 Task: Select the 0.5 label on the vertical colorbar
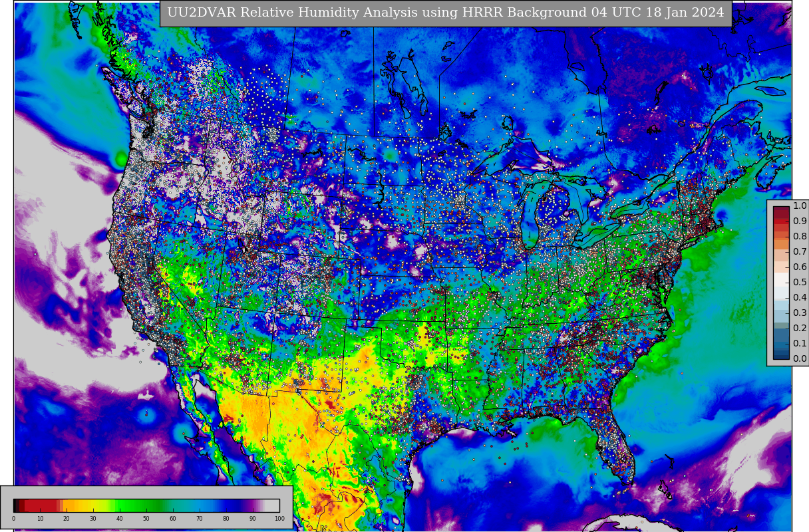800,283
